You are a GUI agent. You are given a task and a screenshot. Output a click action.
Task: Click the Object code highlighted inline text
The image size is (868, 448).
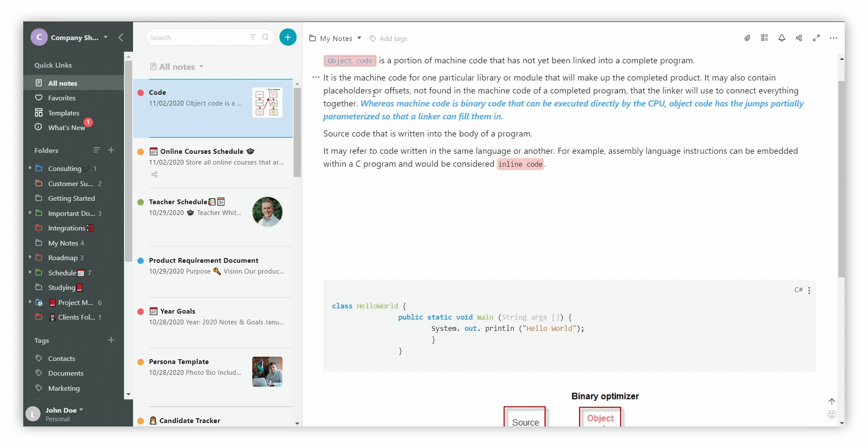pos(350,61)
